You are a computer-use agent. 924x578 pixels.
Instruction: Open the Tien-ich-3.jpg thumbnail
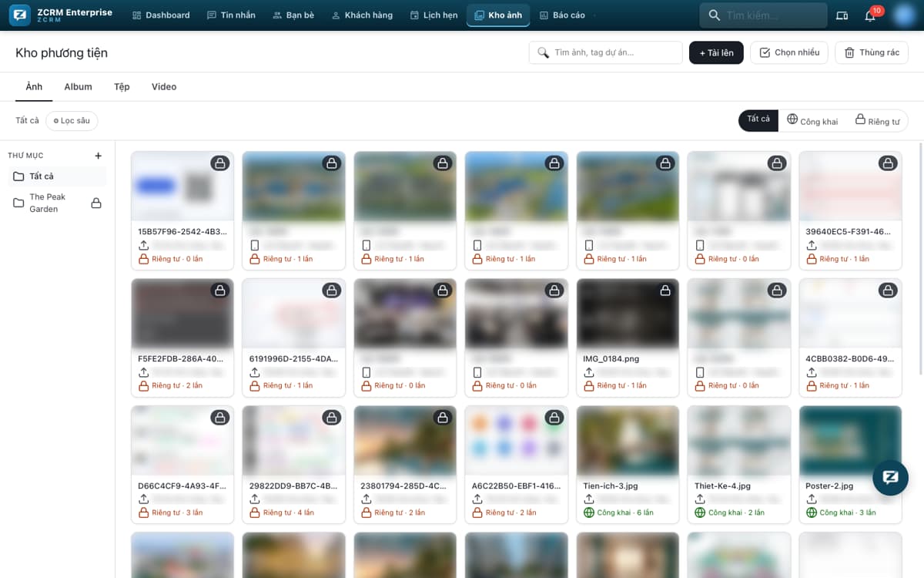click(x=628, y=440)
